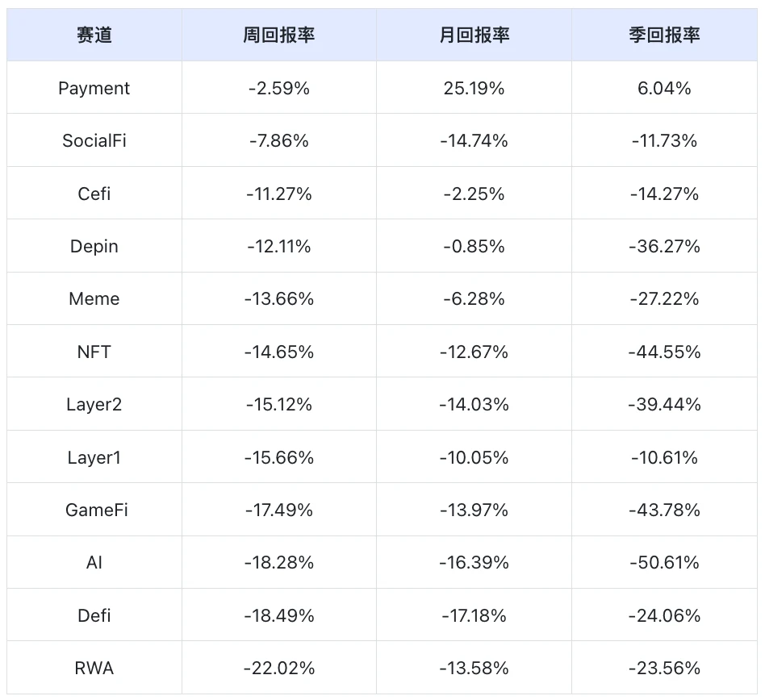Click the Defi sector cell

point(94,615)
